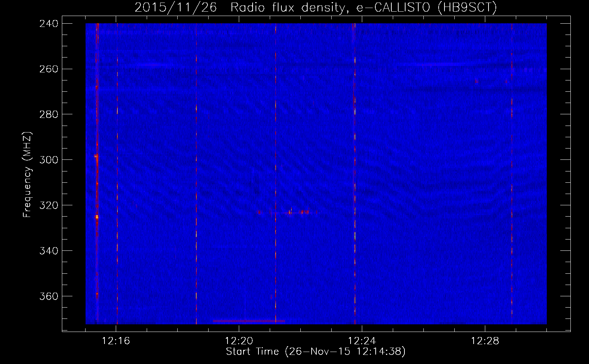
Task: Click the 12:16 time tick label
Action: (116, 341)
